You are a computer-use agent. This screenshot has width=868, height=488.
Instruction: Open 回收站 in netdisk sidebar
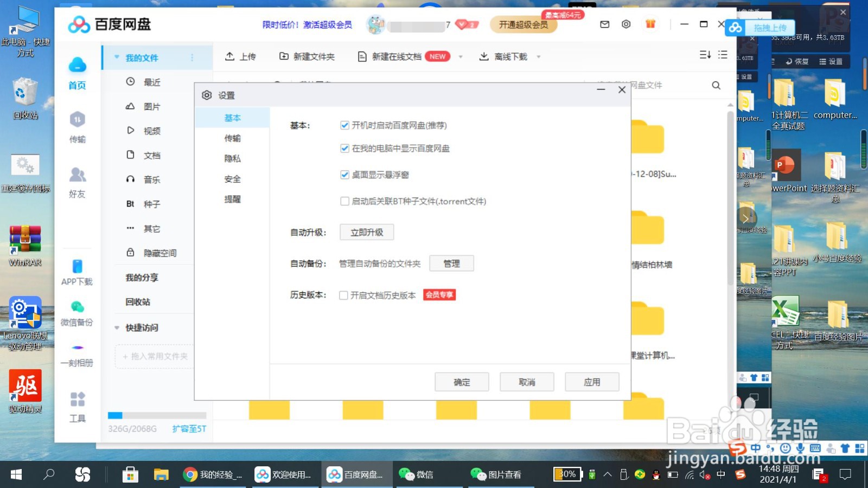click(138, 301)
